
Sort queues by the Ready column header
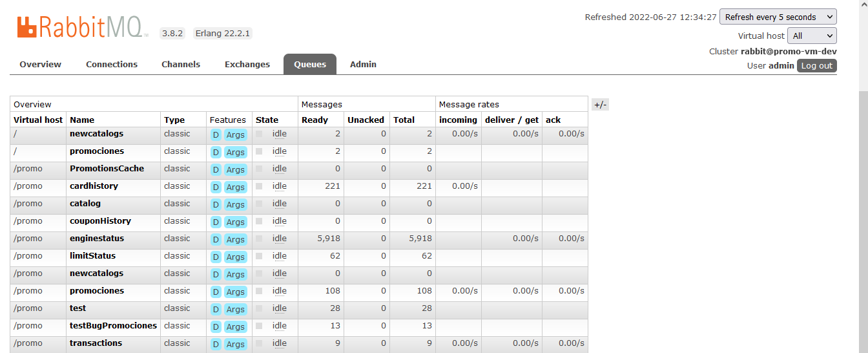(315, 120)
